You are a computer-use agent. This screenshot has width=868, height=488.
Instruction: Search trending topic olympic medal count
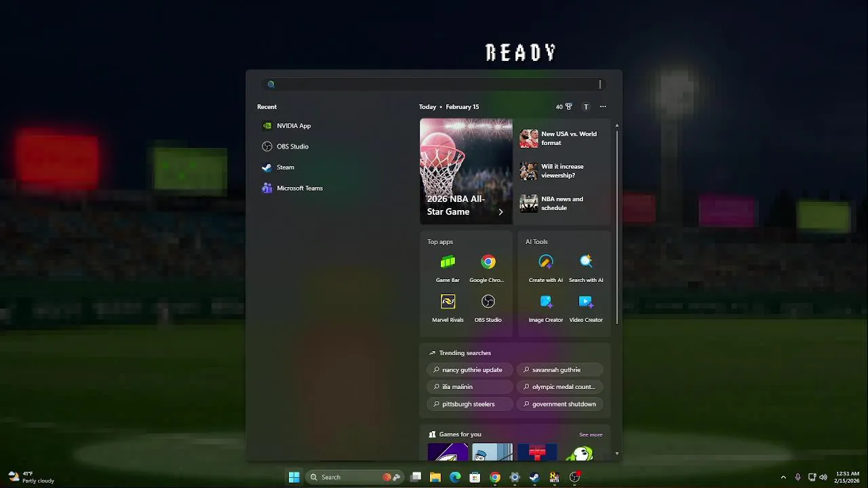(559, 386)
